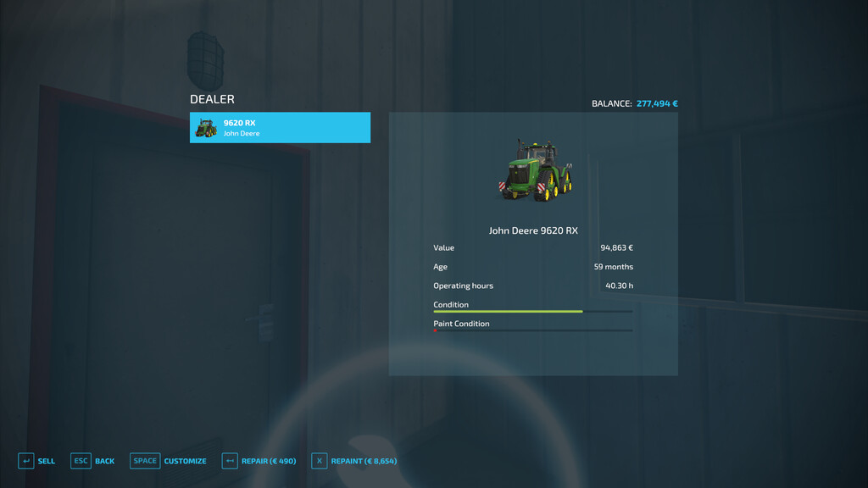Click the Age value 59 months

pyautogui.click(x=613, y=267)
